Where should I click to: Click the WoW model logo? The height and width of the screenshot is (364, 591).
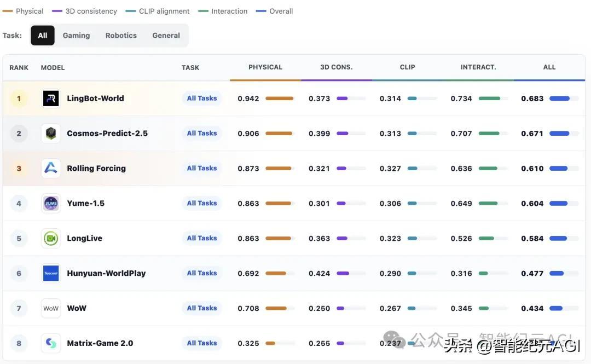[51, 308]
